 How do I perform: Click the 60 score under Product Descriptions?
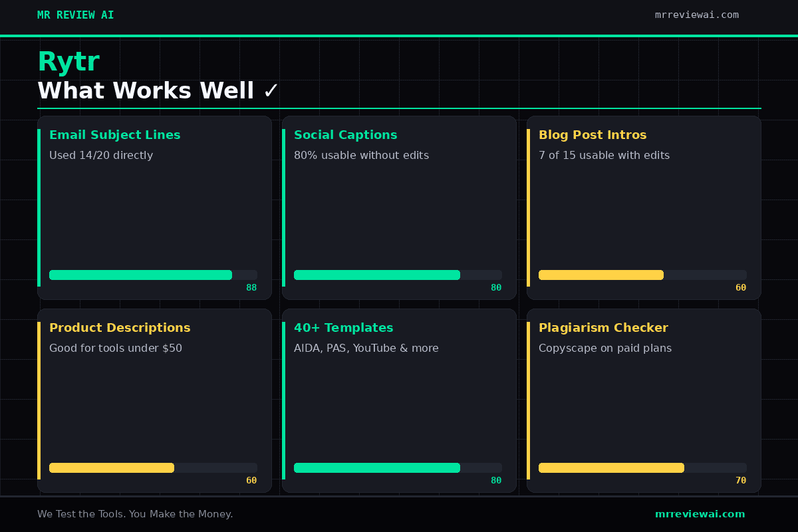tap(251, 481)
